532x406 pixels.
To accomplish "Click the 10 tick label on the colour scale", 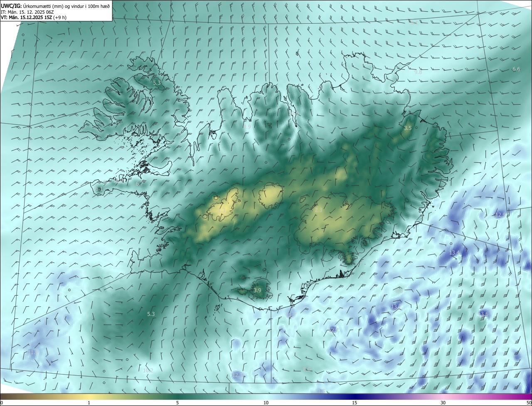I will [266, 403].
